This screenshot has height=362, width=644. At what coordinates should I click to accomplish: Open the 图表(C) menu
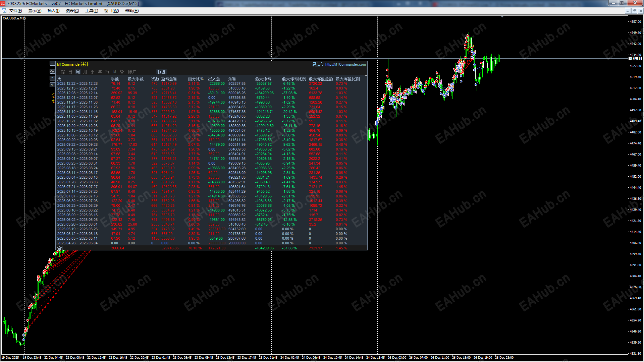pyautogui.click(x=72, y=10)
